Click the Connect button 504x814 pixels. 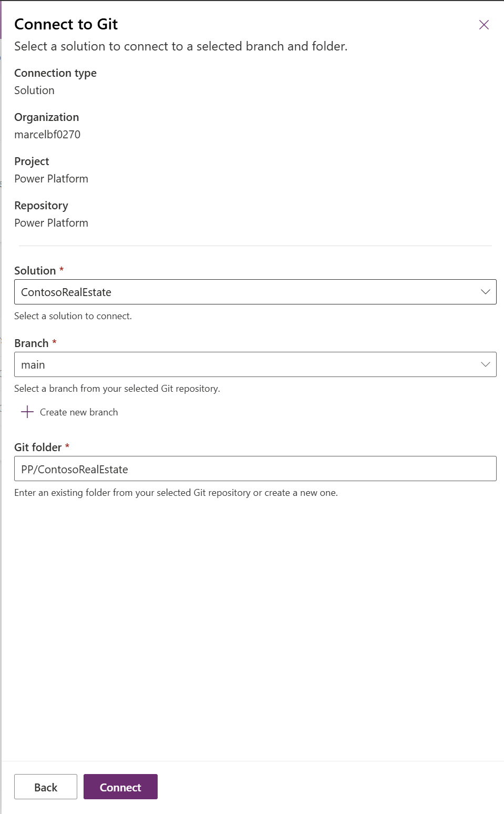120,787
